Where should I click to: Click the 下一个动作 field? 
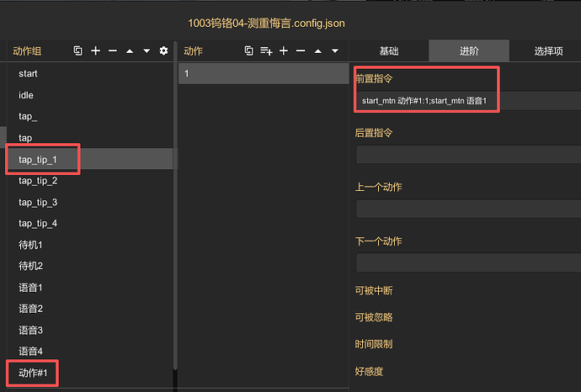coord(467,263)
